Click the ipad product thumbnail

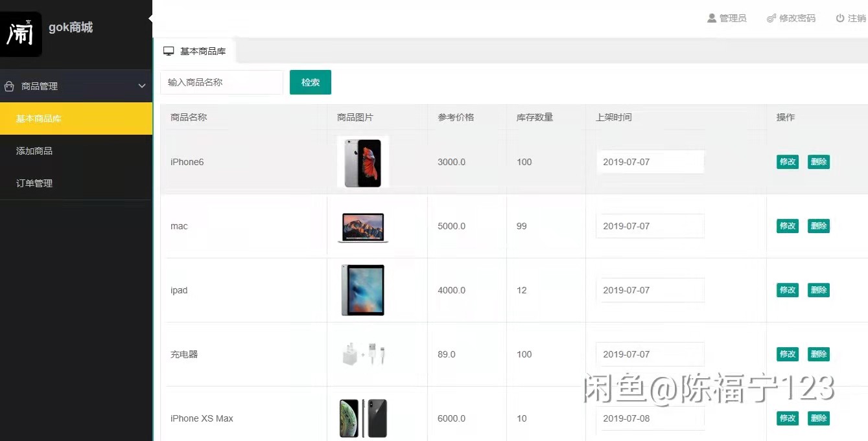click(x=362, y=290)
